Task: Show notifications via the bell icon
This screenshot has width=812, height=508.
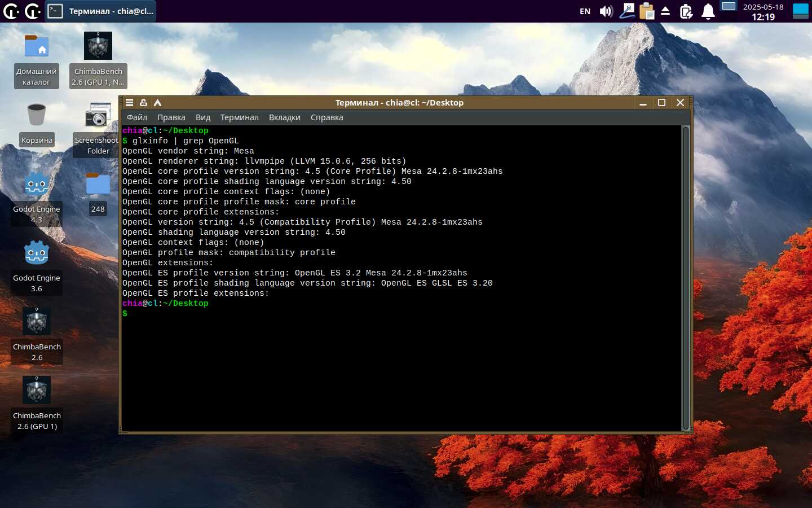Action: click(708, 11)
